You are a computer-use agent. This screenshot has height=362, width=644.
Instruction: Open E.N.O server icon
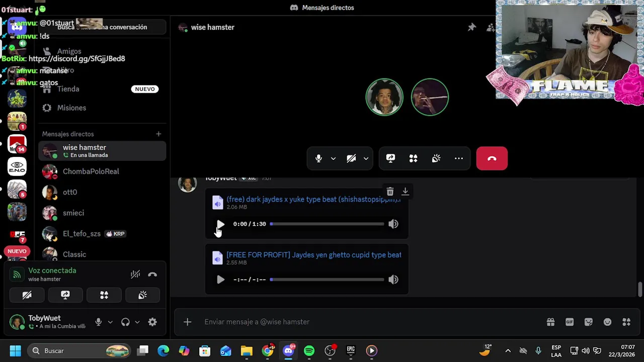[17, 166]
